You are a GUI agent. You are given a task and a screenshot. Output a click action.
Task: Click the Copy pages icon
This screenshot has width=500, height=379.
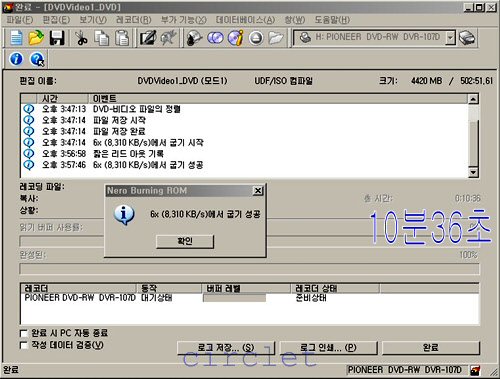click(101, 38)
